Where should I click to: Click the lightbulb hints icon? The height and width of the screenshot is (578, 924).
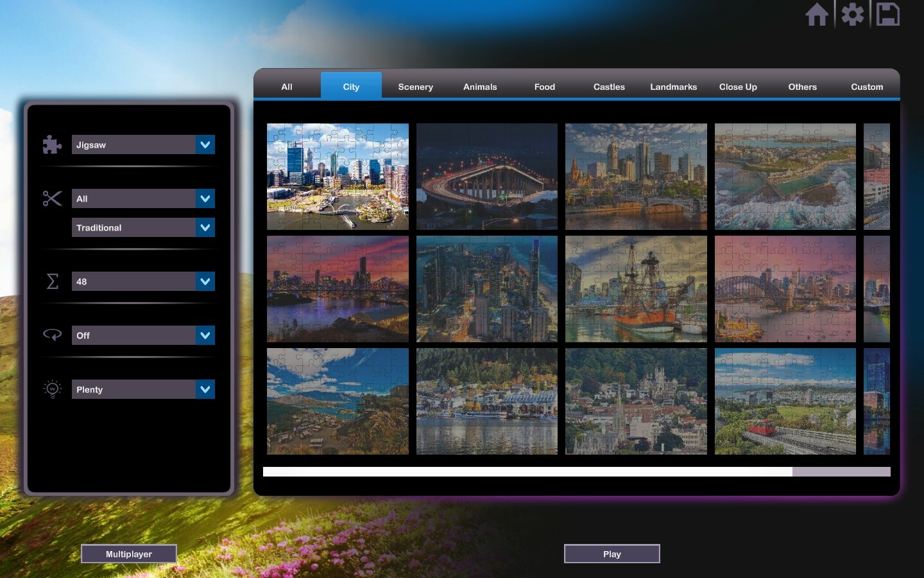click(52, 389)
